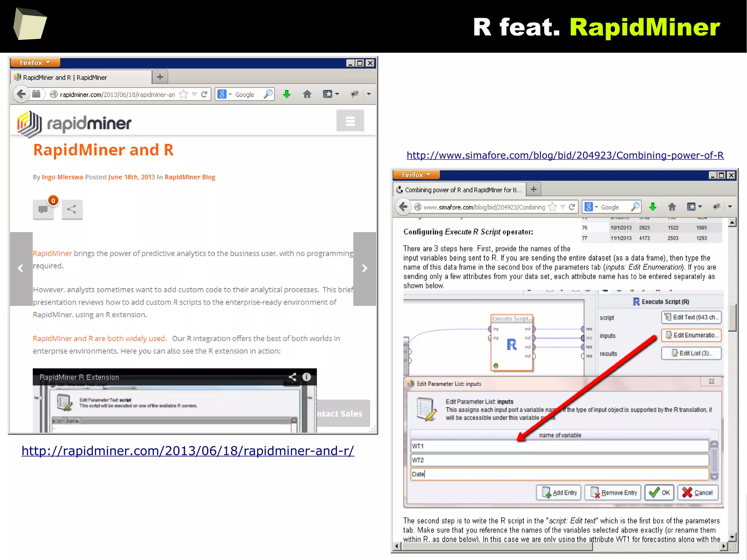Click rapidminer logo on website header

(x=74, y=124)
